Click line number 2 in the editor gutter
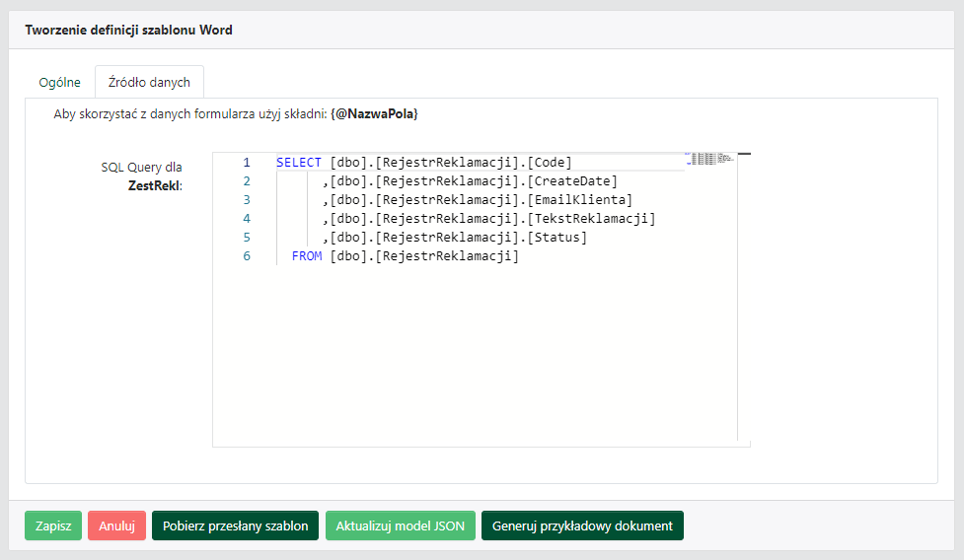 point(247,181)
